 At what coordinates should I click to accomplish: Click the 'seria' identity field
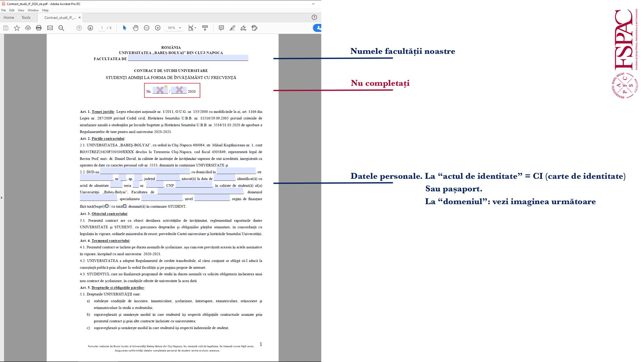coord(136,185)
